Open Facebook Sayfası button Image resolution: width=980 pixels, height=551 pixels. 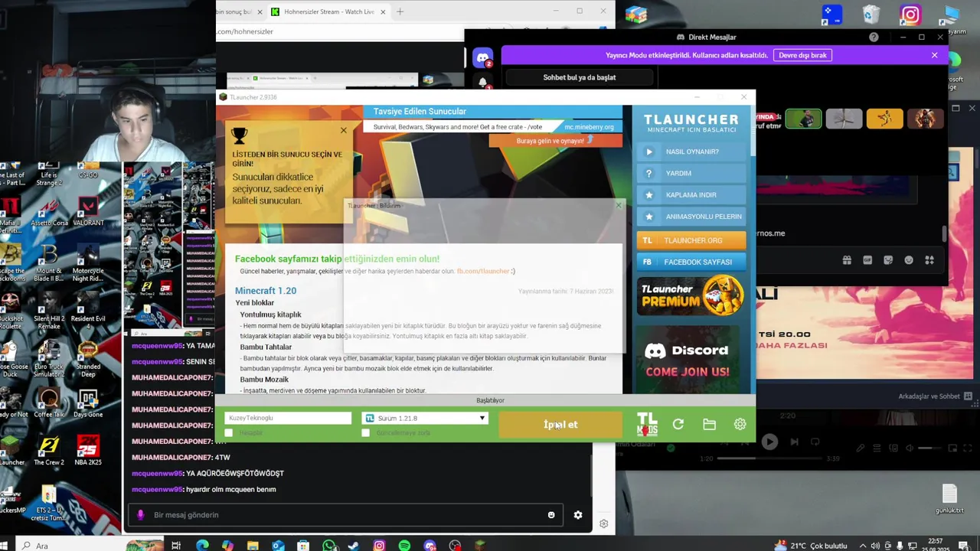pyautogui.click(x=691, y=262)
